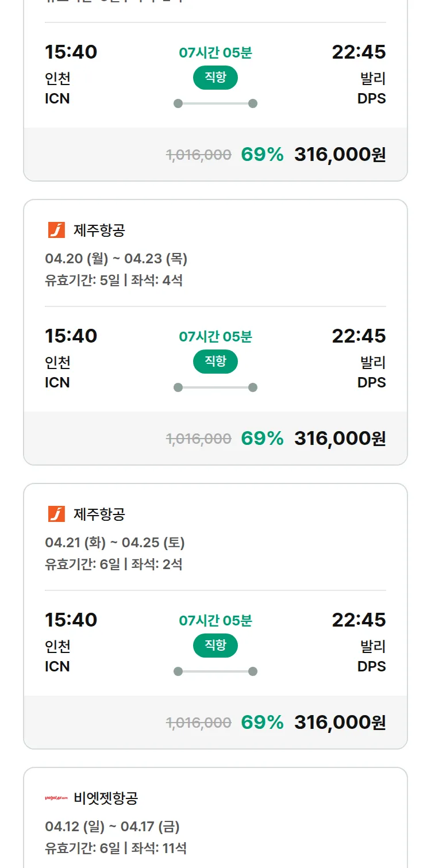Select the 316,000원 price of the 04.20~04.23 flight
The image size is (431, 868).
pos(340,439)
